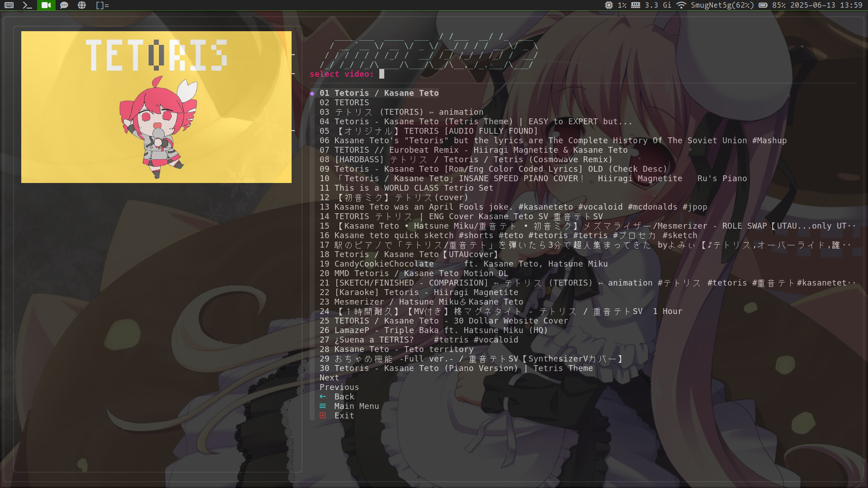Viewport: 868px width, 488px height.
Task: Select 24 1 Hour テトリス entry
Action: click(501, 311)
